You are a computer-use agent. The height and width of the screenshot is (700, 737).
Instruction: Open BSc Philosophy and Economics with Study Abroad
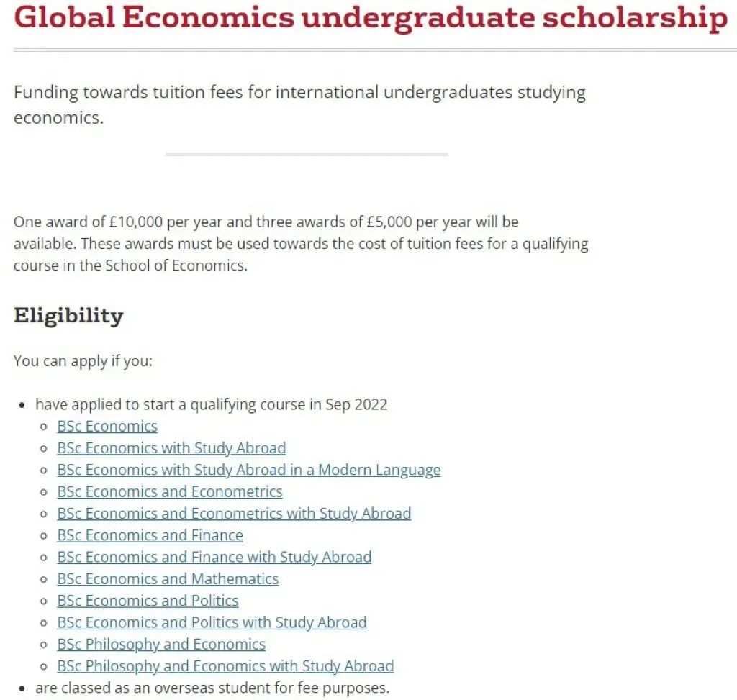point(225,666)
